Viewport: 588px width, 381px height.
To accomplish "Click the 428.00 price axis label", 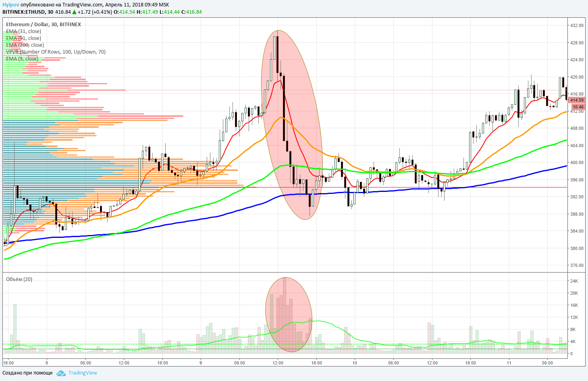I will (577, 43).
